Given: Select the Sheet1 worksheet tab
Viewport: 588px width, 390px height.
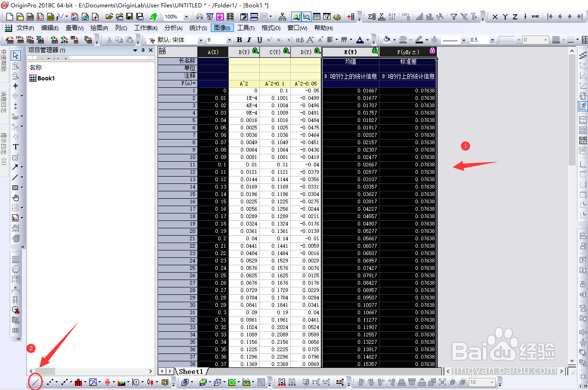Looking at the screenshot, I should tap(191, 371).
